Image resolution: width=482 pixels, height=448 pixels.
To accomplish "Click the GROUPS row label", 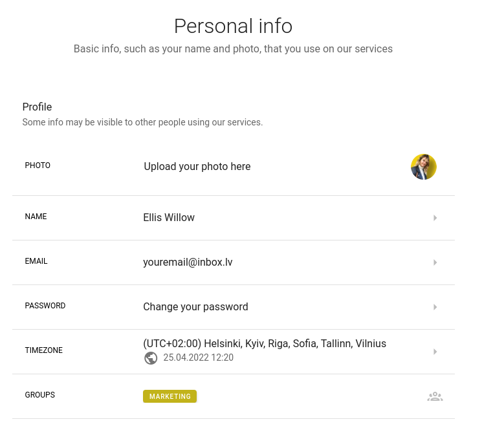I will tap(39, 395).
